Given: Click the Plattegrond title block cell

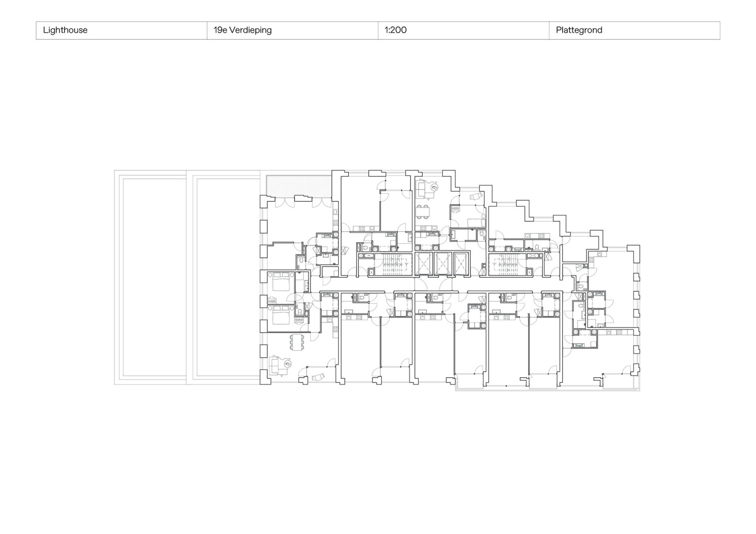Looking at the screenshot, I should pyautogui.click(x=578, y=30).
